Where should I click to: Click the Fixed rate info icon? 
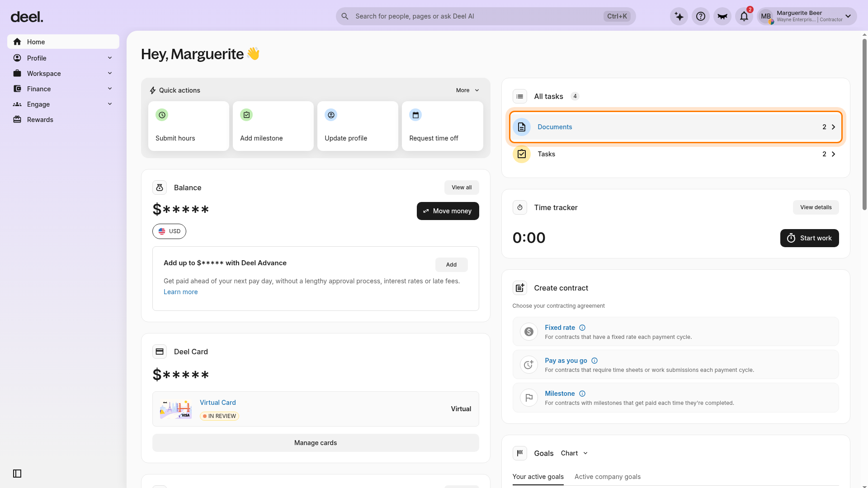(582, 328)
